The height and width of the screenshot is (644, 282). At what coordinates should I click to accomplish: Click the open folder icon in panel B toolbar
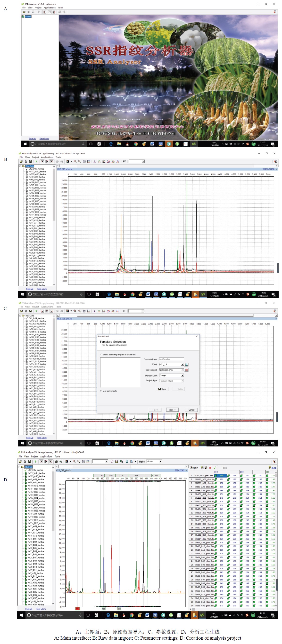22,162
